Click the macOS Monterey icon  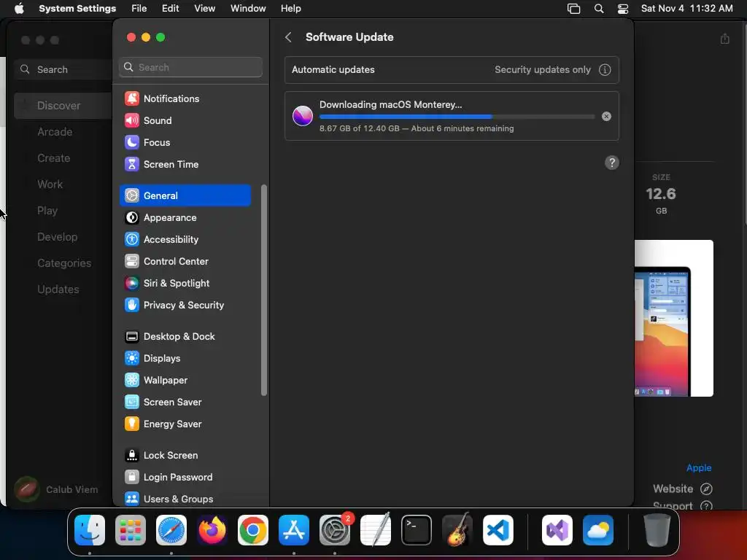point(303,116)
